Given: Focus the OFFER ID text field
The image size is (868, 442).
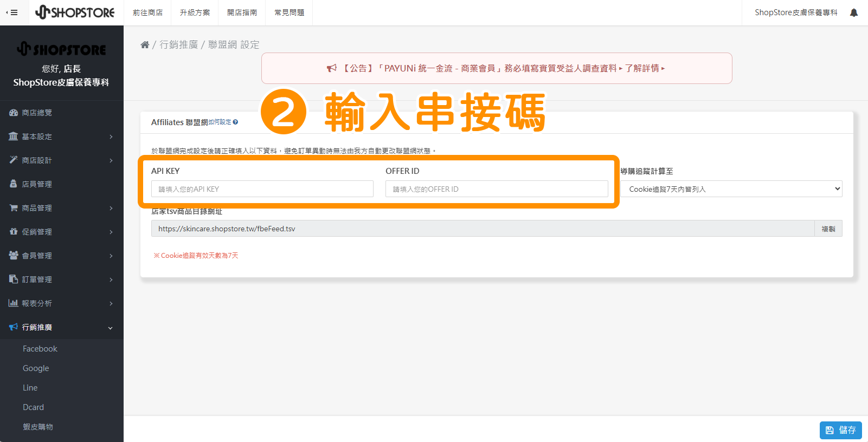Looking at the screenshot, I should tap(496, 189).
